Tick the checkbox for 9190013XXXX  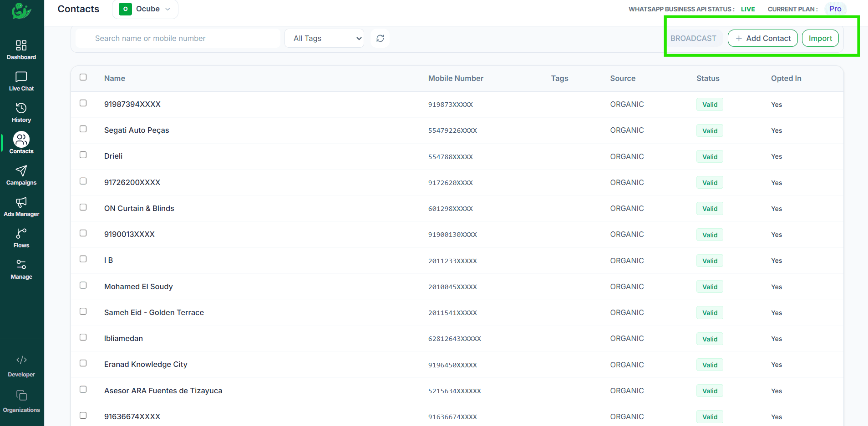pyautogui.click(x=83, y=233)
